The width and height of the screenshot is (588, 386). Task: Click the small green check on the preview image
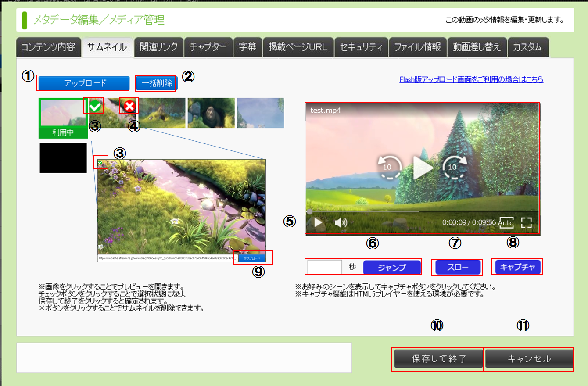tap(100, 163)
